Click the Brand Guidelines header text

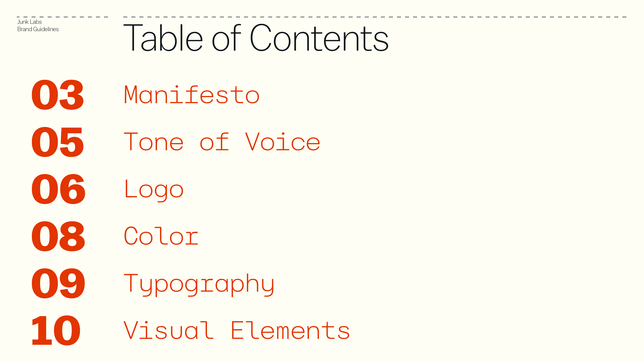point(38,29)
